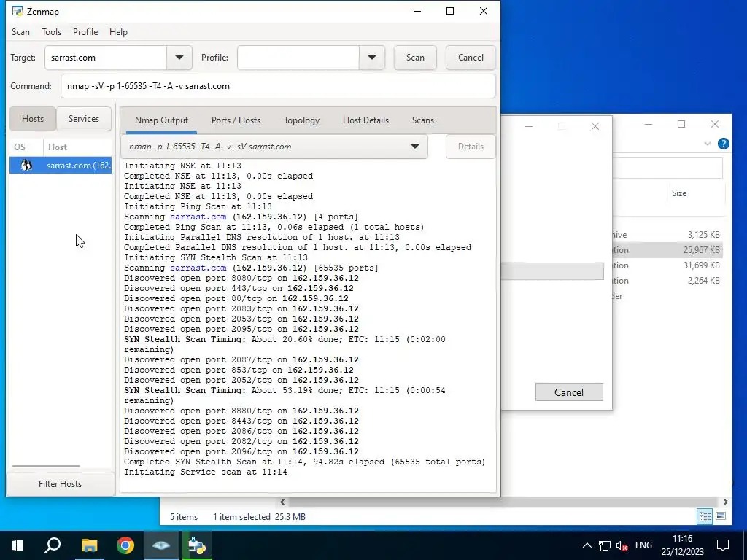Screen dimensions: 747x560
Task: Click the ENG language indicator
Action: tap(643, 545)
